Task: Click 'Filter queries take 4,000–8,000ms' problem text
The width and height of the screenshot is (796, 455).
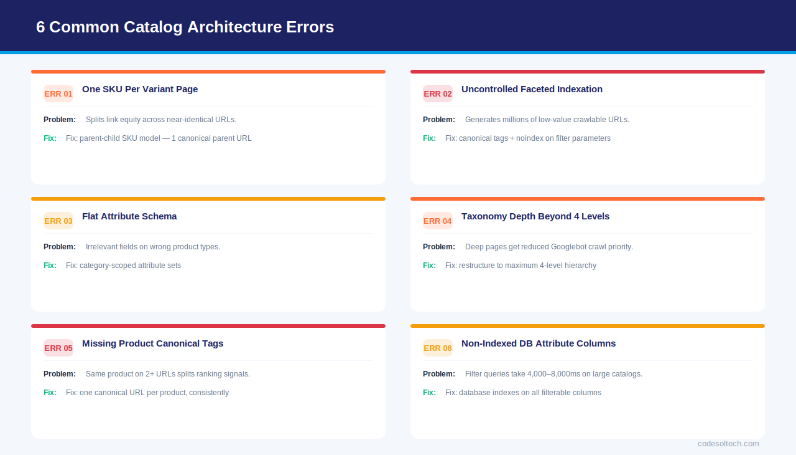Action: coord(554,374)
